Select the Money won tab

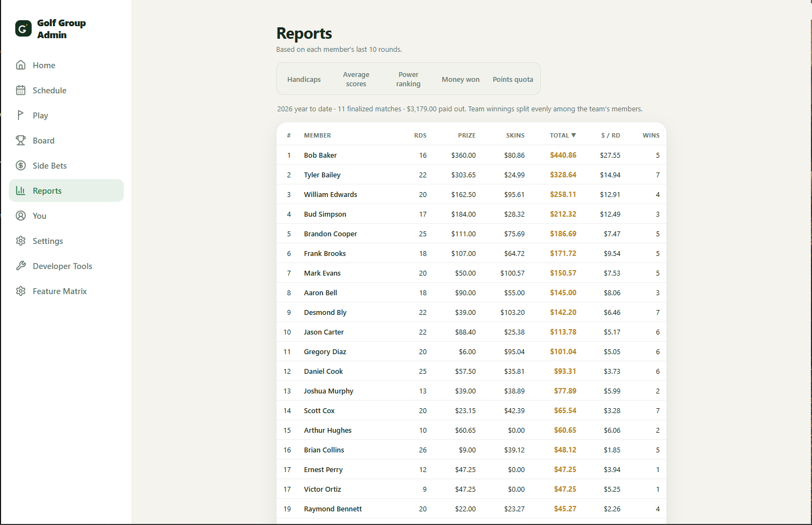pos(461,79)
